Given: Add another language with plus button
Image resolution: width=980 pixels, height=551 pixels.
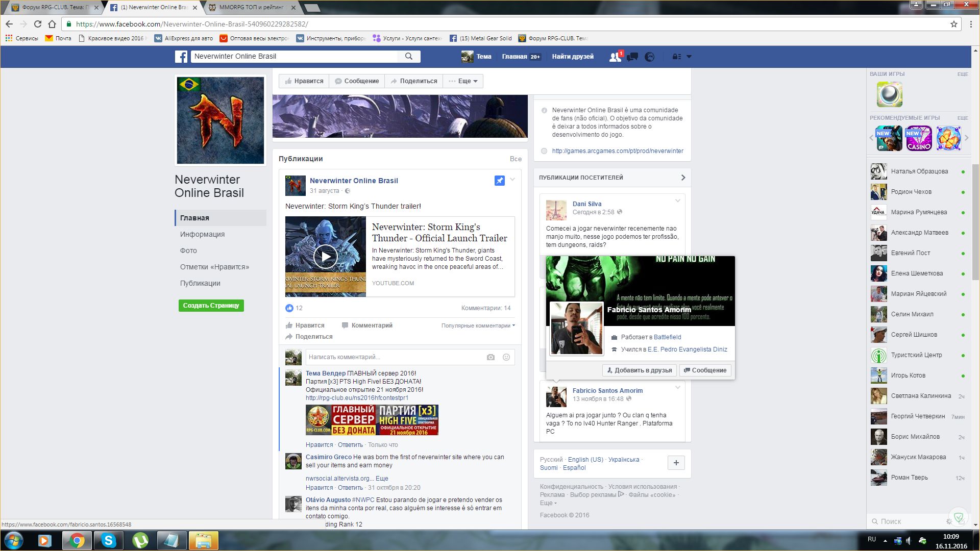Looking at the screenshot, I should (x=676, y=463).
